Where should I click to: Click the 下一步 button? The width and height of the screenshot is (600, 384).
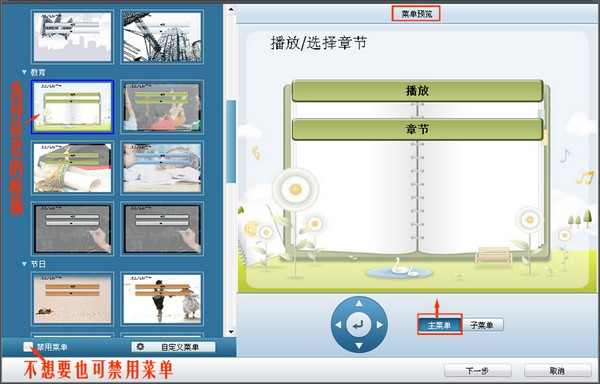point(478,370)
